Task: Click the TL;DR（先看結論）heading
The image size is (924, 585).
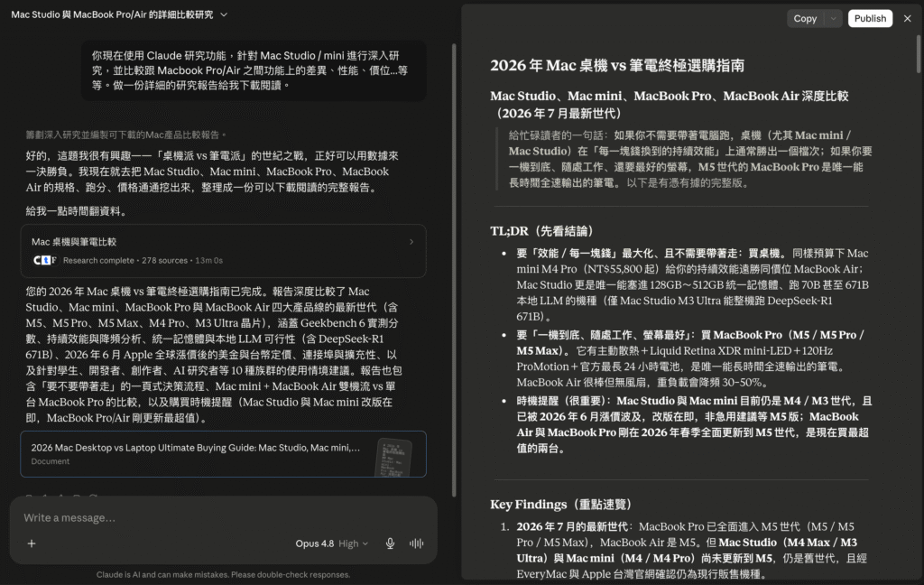Action: (542, 231)
